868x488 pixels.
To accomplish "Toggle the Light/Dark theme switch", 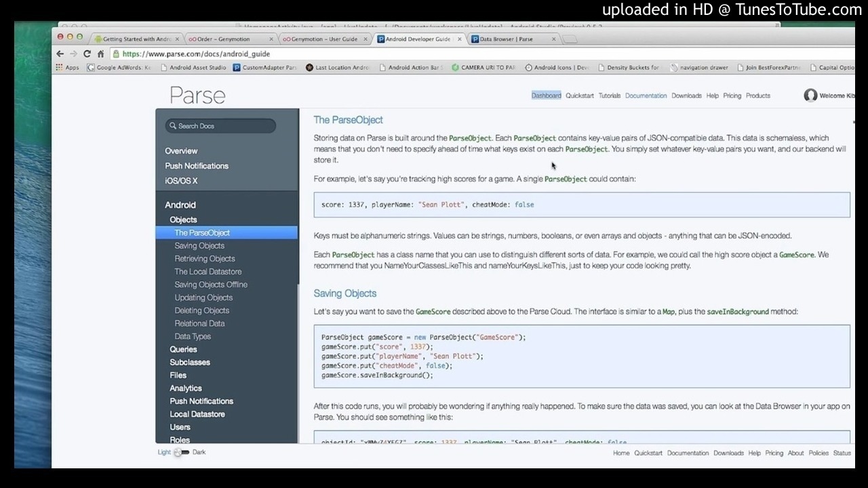I will tap(182, 452).
